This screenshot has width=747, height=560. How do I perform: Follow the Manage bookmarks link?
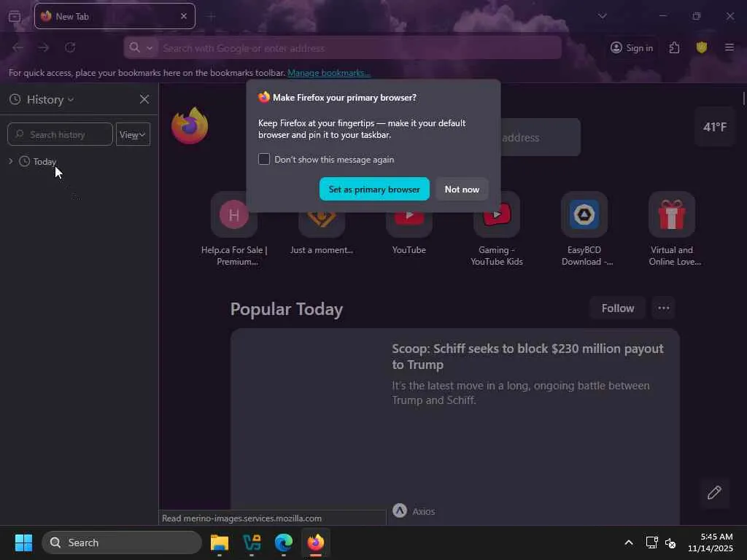click(x=329, y=73)
